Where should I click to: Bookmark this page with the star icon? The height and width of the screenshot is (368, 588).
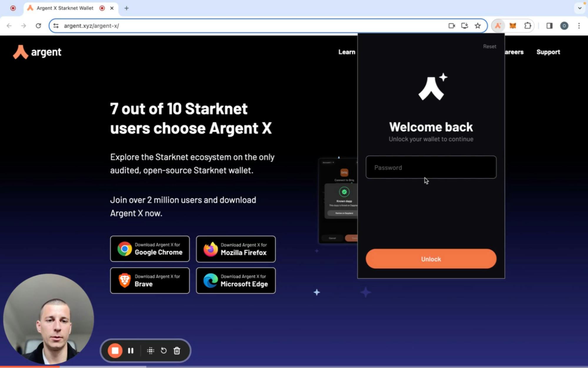pyautogui.click(x=478, y=26)
